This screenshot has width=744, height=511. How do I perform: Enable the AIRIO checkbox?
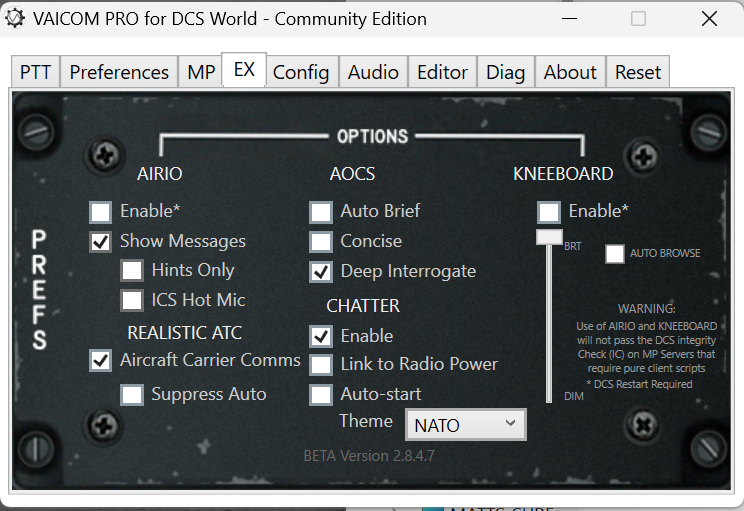(x=101, y=212)
